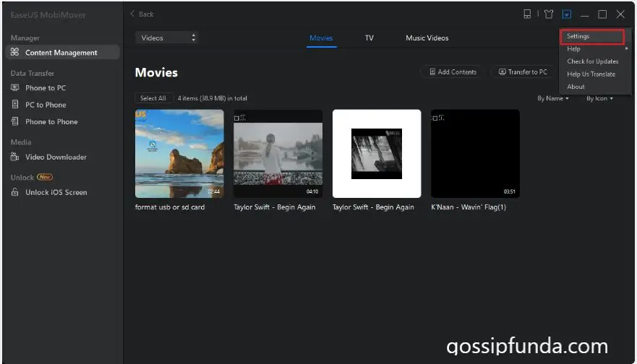Choose About from the menu
This screenshot has width=637, height=364.
[x=576, y=87]
